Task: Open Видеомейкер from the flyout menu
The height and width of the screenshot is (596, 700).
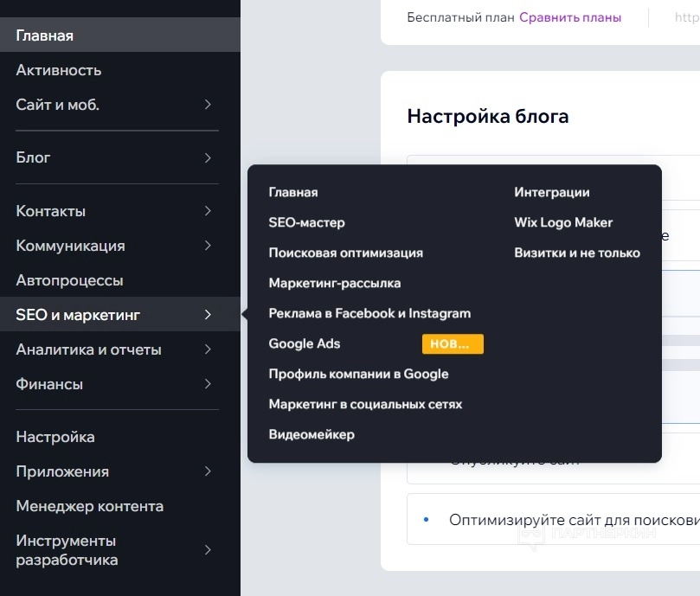Action: 311,434
